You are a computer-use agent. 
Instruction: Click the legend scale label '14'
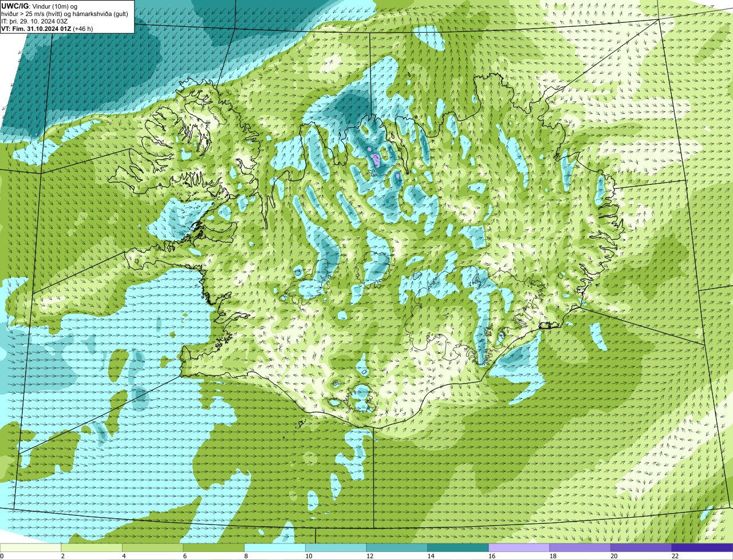431,556
